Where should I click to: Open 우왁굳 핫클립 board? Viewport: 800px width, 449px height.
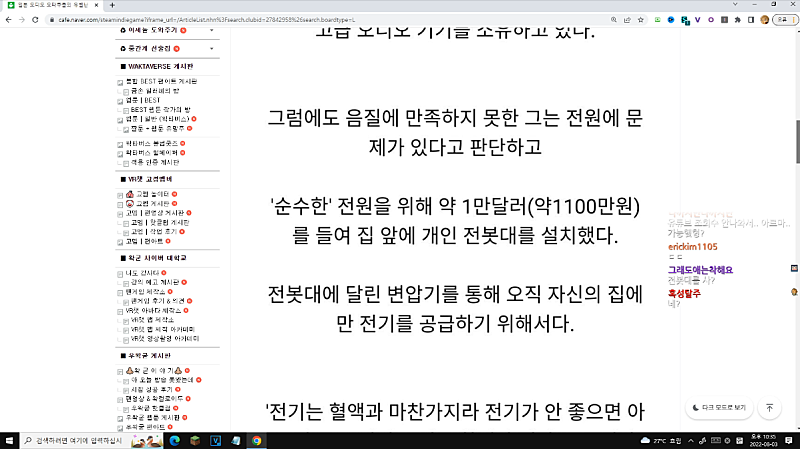(x=151, y=409)
